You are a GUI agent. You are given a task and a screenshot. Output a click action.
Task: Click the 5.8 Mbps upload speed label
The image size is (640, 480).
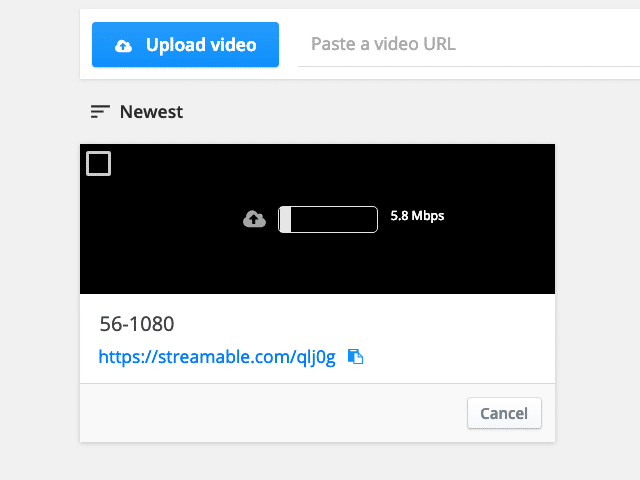pyautogui.click(x=417, y=216)
